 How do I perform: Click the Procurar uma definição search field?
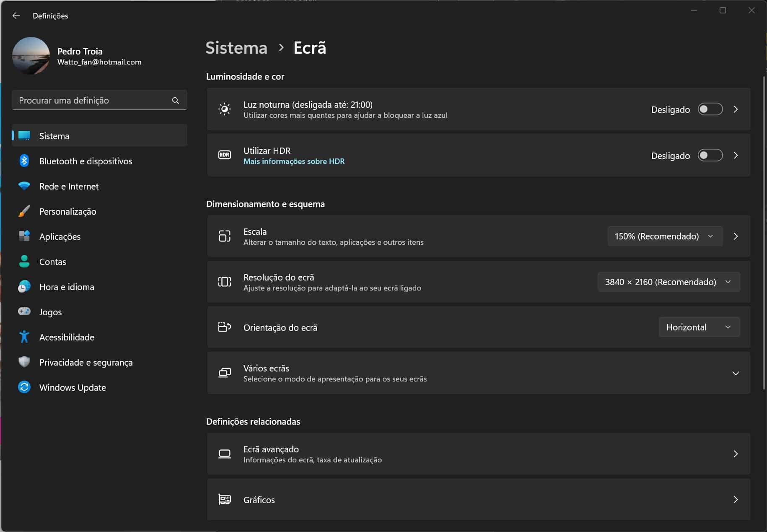click(92, 101)
